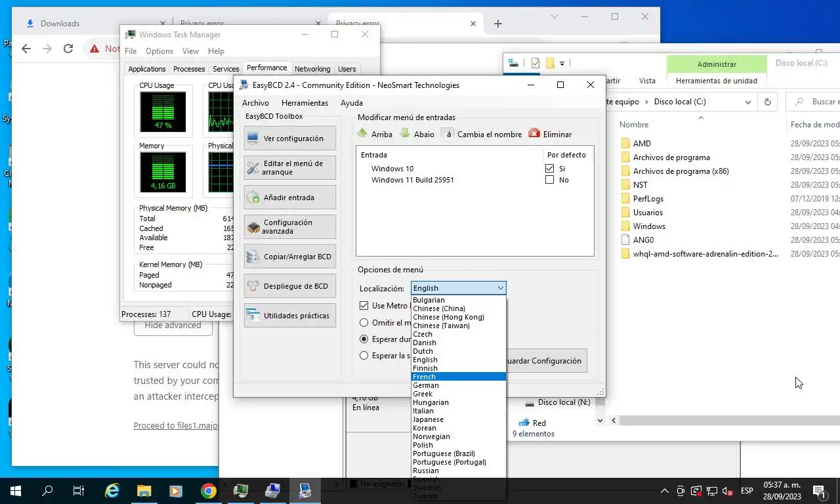The width and height of the screenshot is (840, 504).
Task: Open a new Chrome tab with plus
Action: (x=498, y=24)
